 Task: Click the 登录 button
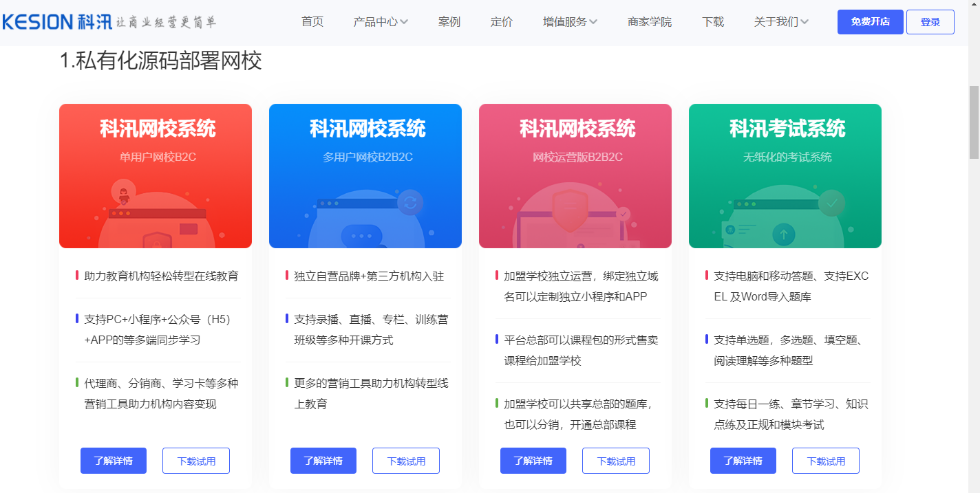[930, 22]
